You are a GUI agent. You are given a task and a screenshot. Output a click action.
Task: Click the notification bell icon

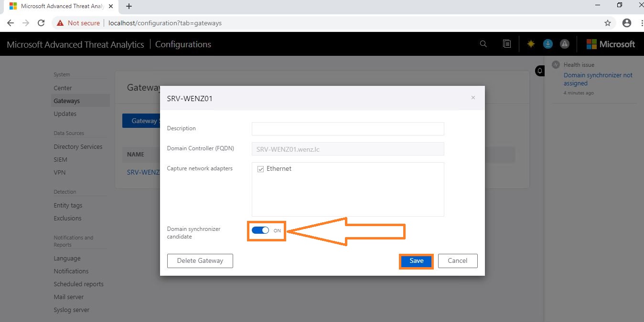tap(540, 71)
